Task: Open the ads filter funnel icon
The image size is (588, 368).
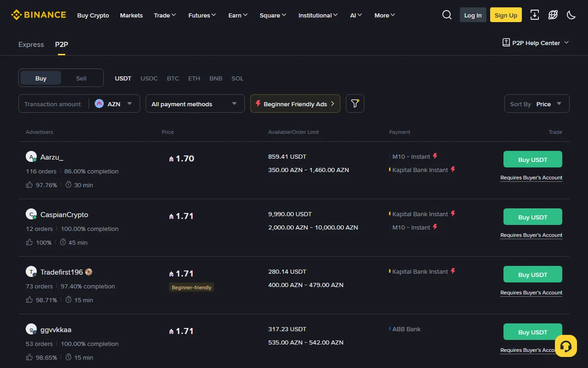Action: [x=355, y=104]
